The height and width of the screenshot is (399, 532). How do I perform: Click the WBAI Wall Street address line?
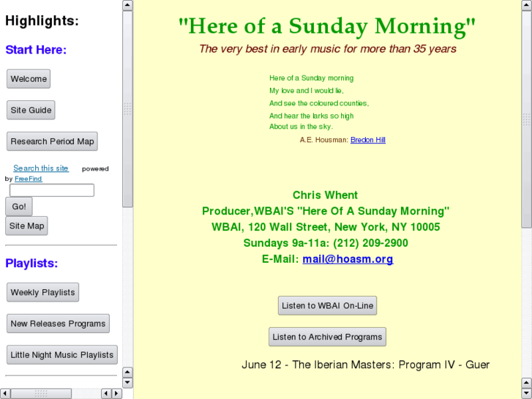[326, 227]
